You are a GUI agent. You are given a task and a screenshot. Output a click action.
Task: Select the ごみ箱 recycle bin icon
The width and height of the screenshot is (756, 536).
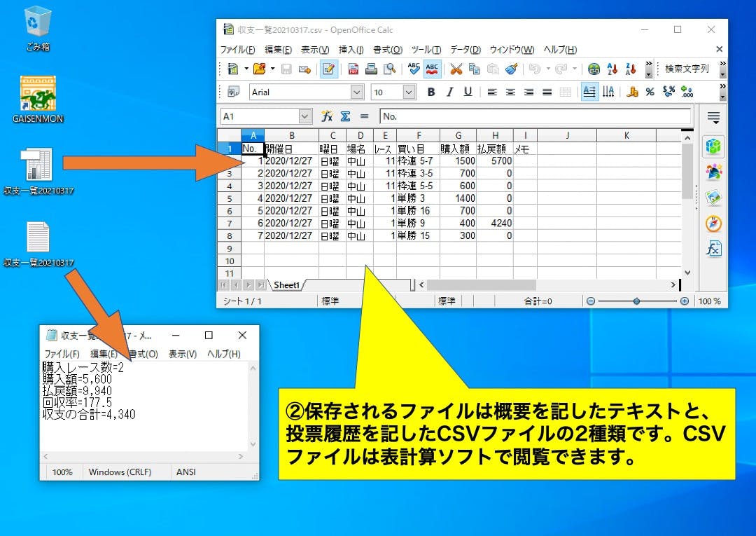[38, 28]
